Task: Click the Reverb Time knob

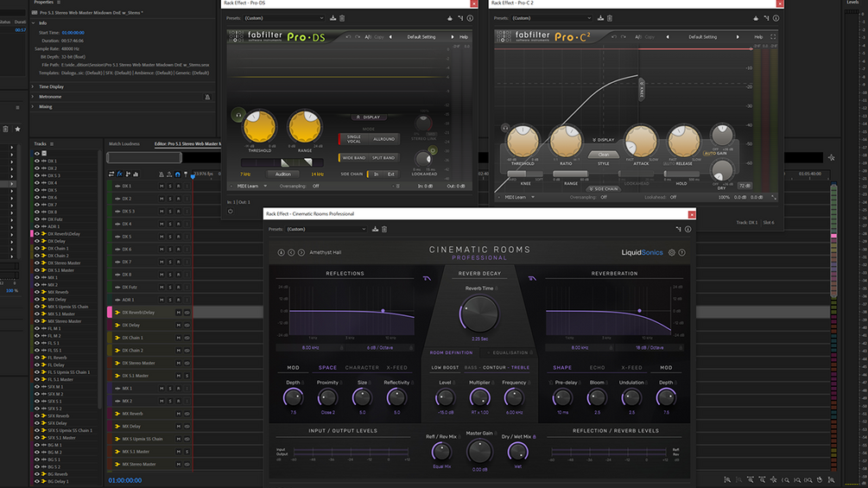Action: pos(478,314)
